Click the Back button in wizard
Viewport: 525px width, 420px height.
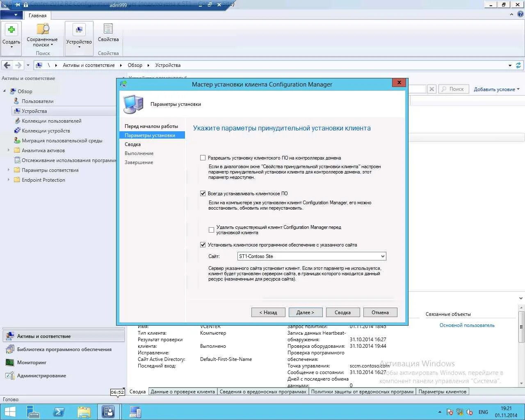268,313
